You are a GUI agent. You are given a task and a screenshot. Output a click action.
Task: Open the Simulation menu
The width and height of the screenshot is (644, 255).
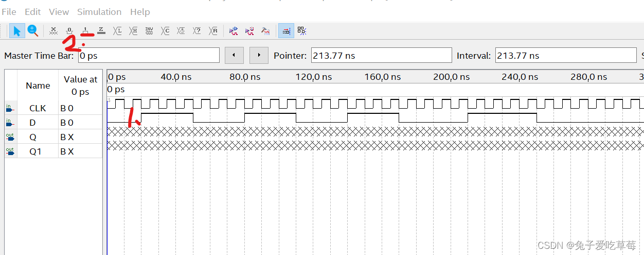[99, 11]
